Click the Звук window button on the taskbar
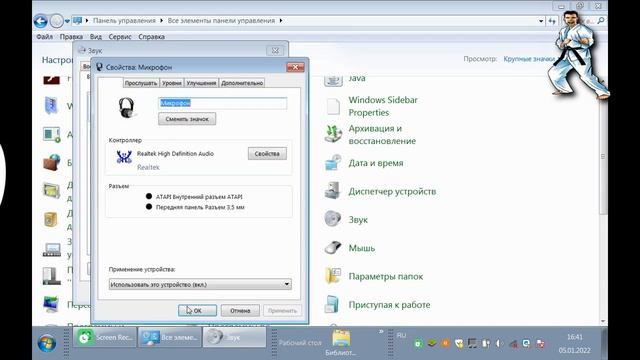Viewport: 640px width, 360px height. coord(235,338)
